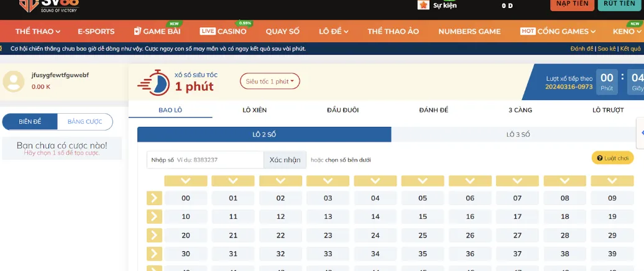
Task: Open the Siêu tốc 1 phút dropdown
Action: tap(270, 81)
